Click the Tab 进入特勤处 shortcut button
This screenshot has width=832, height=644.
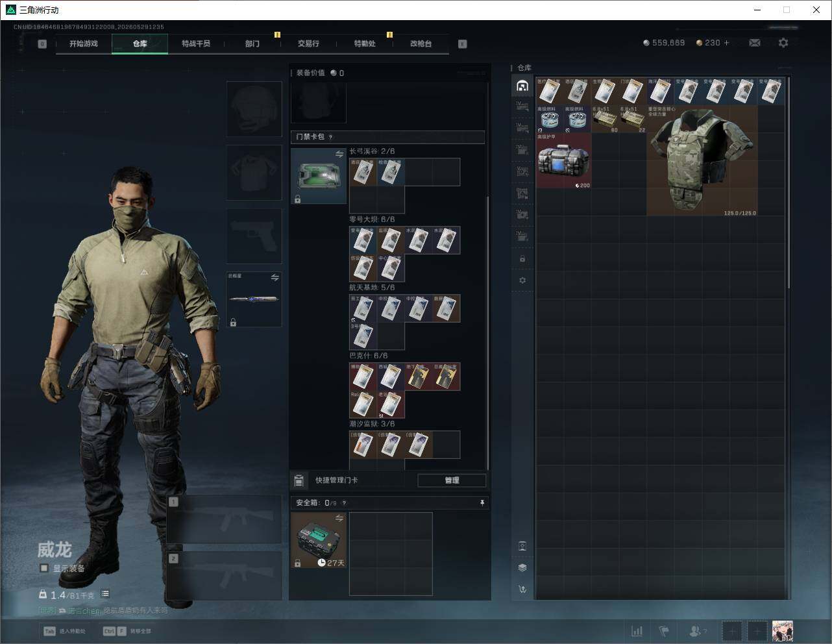tap(64, 631)
